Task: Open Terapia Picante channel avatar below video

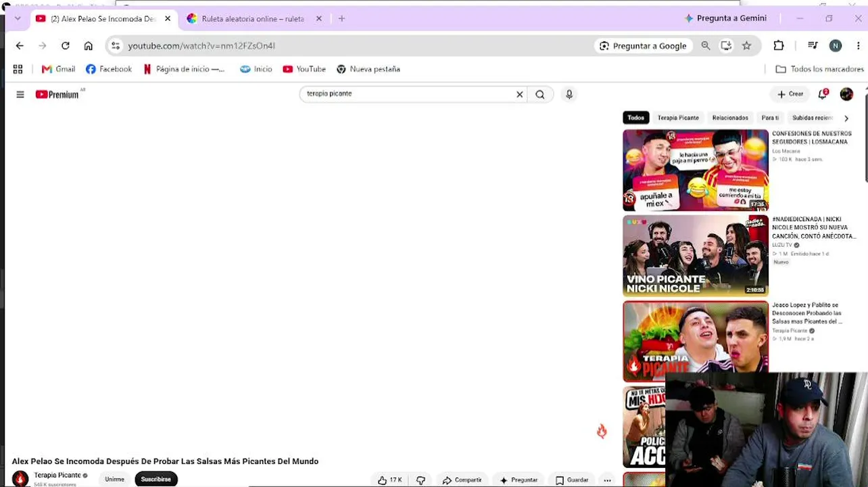Action: click(x=20, y=478)
